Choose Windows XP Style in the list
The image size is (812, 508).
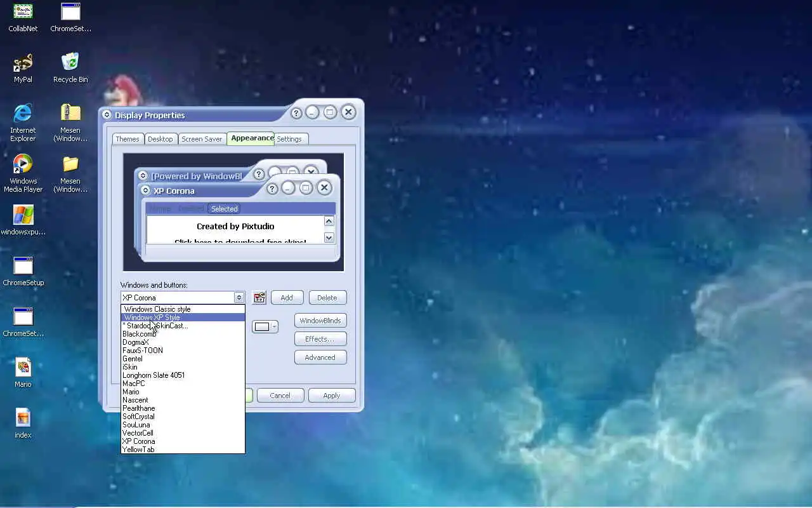tap(183, 317)
